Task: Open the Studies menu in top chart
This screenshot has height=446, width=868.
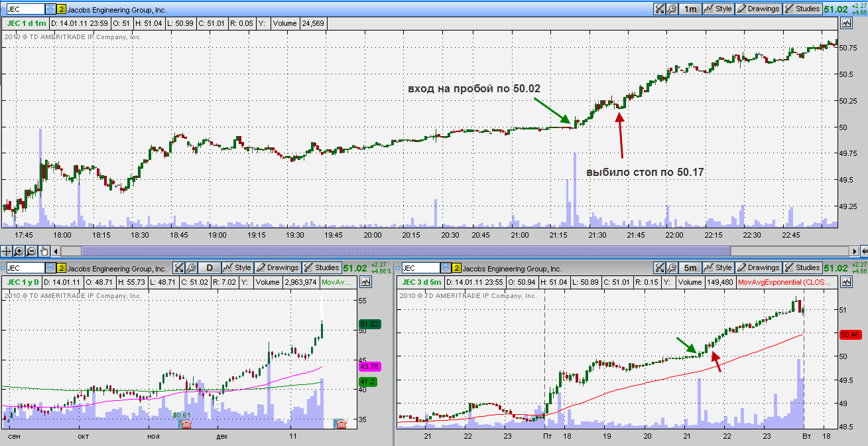Action: [802, 9]
